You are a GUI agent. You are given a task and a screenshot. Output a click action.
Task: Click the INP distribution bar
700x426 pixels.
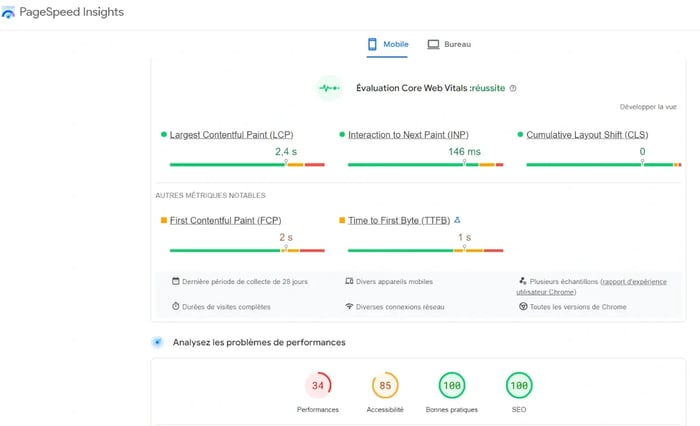[x=425, y=165]
